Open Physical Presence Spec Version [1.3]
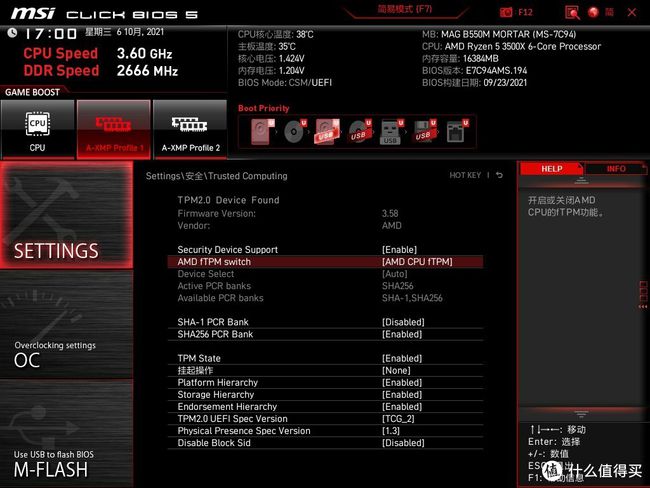The height and width of the screenshot is (488, 650). 325,431
